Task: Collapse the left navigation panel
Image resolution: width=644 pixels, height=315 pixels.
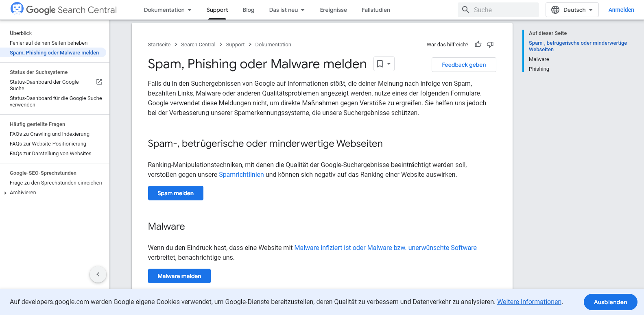Action: point(98,274)
